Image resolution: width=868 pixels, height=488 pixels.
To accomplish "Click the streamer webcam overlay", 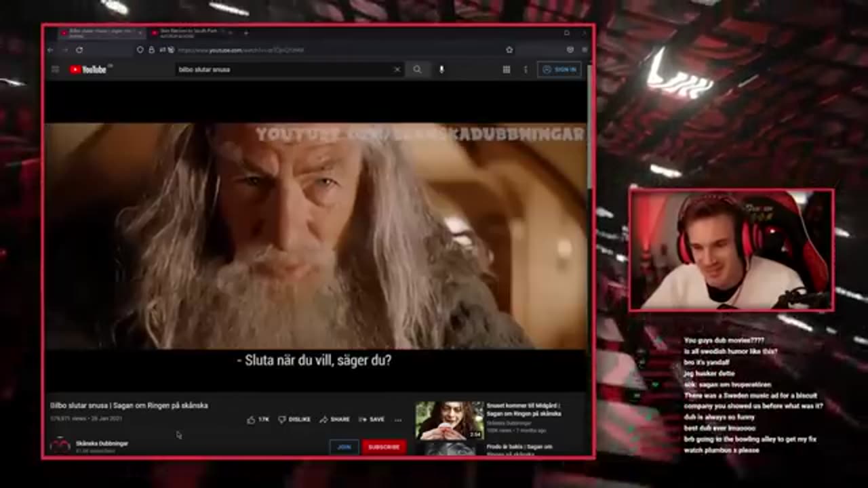I will pyautogui.click(x=732, y=250).
